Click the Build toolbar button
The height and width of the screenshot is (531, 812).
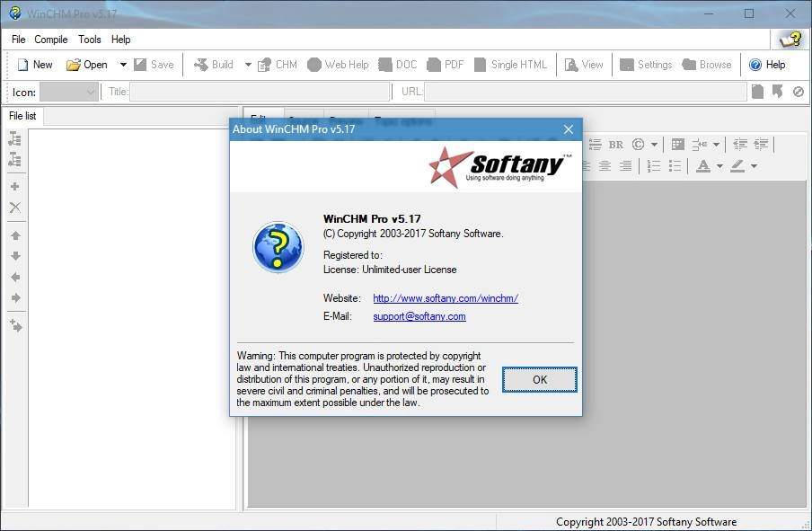pyautogui.click(x=214, y=65)
